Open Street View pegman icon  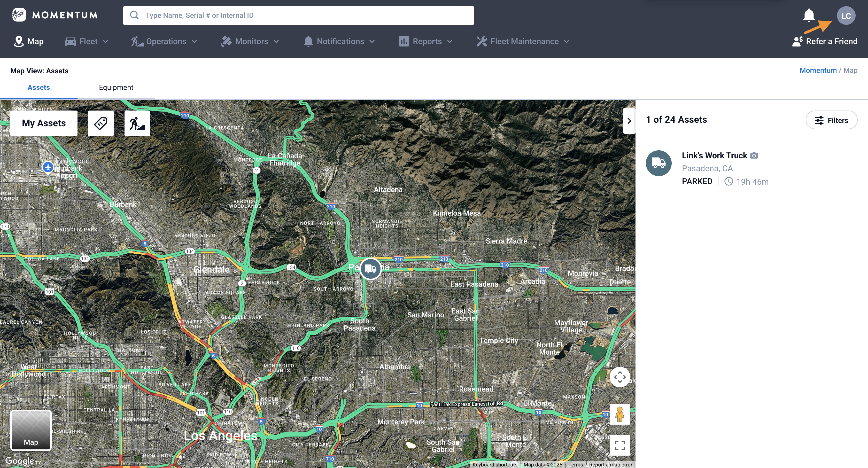[x=619, y=414]
